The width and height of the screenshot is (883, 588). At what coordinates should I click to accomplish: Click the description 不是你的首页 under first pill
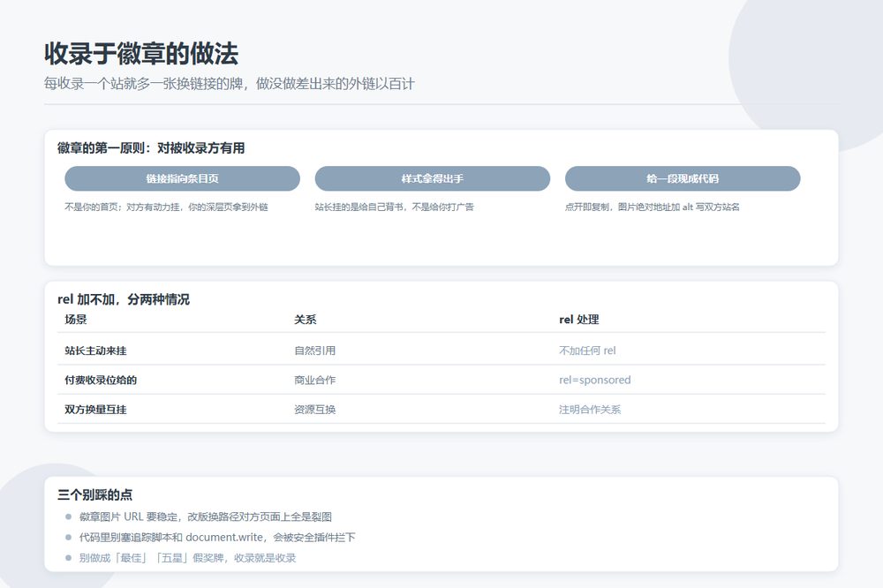166,207
